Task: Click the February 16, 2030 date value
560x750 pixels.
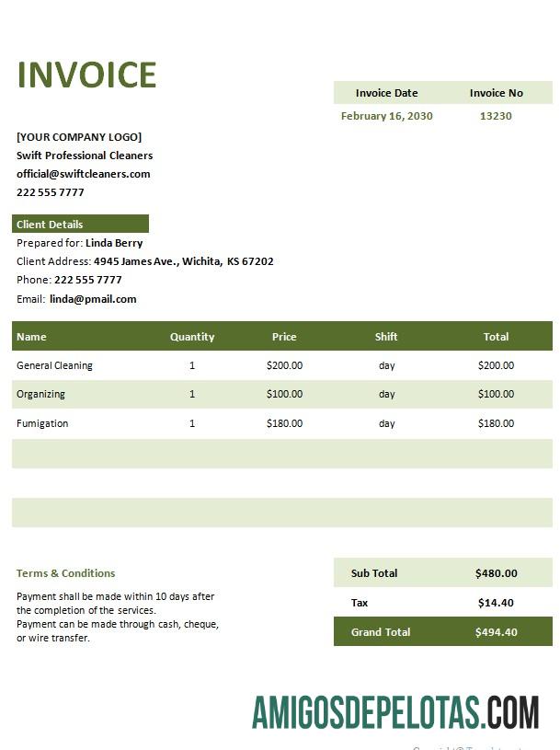Action: click(386, 116)
